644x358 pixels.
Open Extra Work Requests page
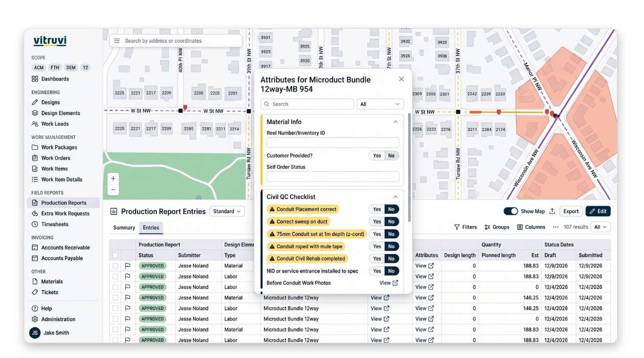(60, 214)
